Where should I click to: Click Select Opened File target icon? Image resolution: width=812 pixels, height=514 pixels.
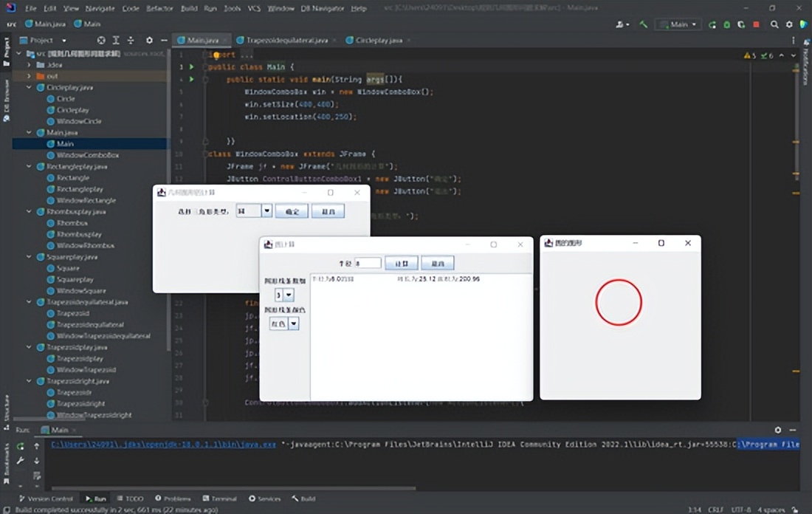click(x=101, y=40)
